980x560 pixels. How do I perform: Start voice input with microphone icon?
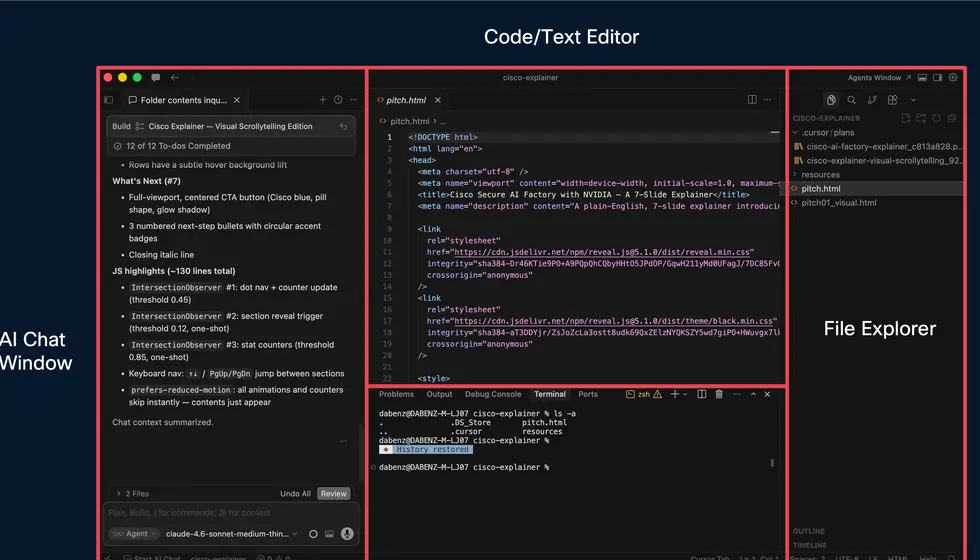347,534
